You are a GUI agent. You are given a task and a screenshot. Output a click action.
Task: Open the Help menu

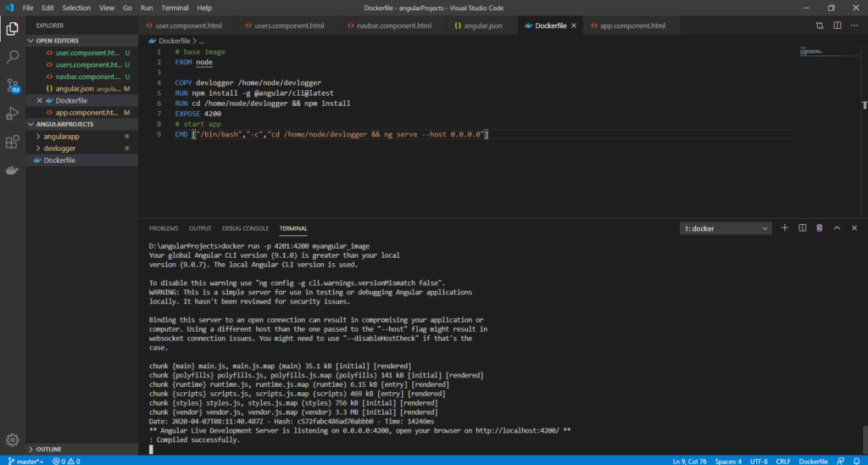click(x=204, y=8)
